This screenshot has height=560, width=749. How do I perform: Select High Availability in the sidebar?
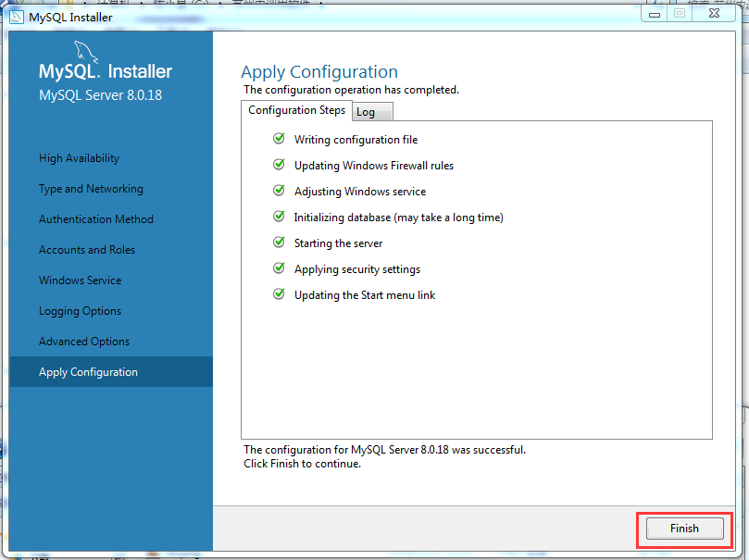pos(79,157)
